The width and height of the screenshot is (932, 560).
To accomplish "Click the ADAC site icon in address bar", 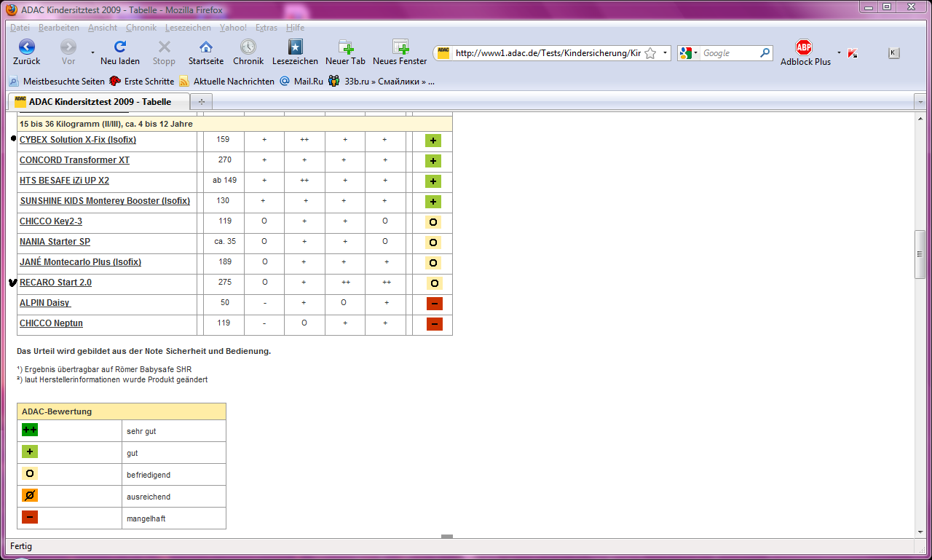I will click(443, 53).
